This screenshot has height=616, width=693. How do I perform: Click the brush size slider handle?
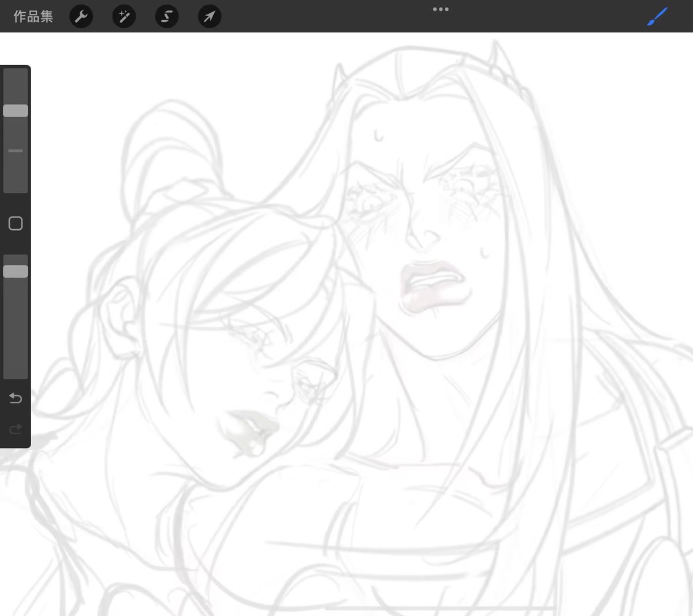click(x=16, y=111)
